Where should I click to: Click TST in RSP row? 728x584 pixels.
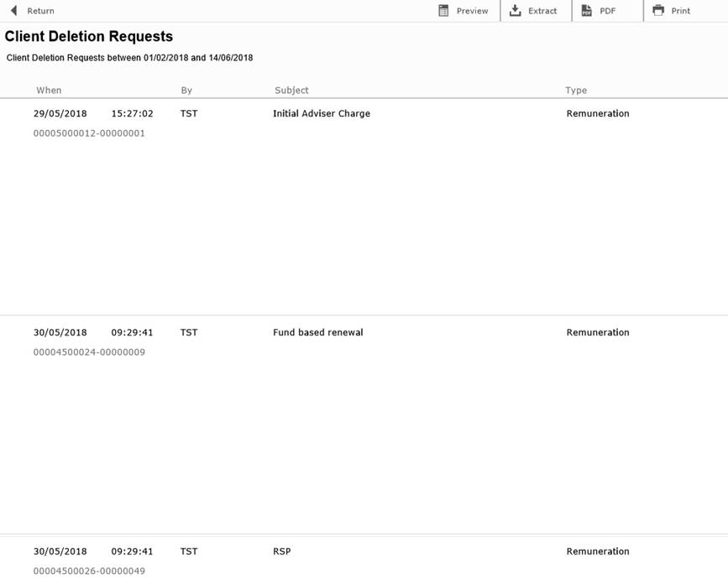(x=189, y=551)
